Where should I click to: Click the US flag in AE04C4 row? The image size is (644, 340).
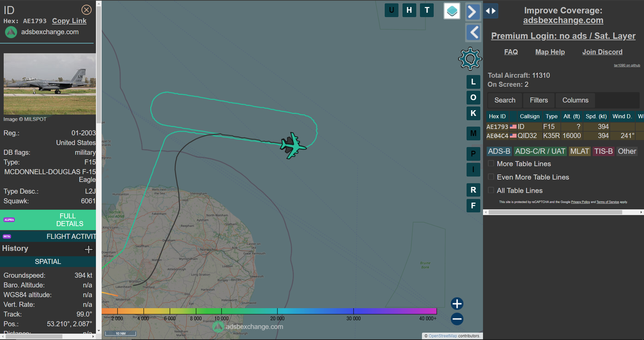513,136
